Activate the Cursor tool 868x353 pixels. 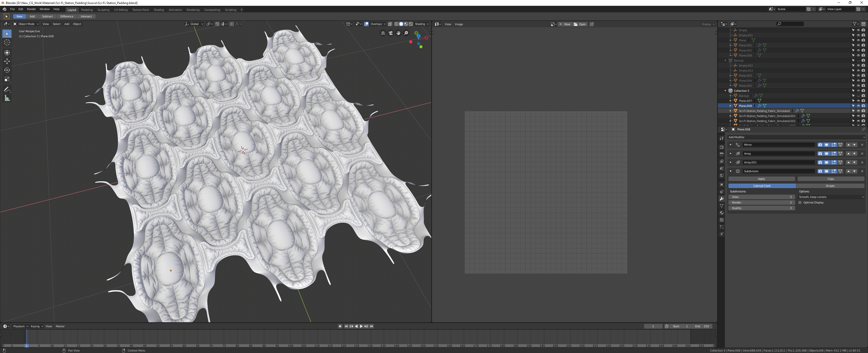(7, 42)
